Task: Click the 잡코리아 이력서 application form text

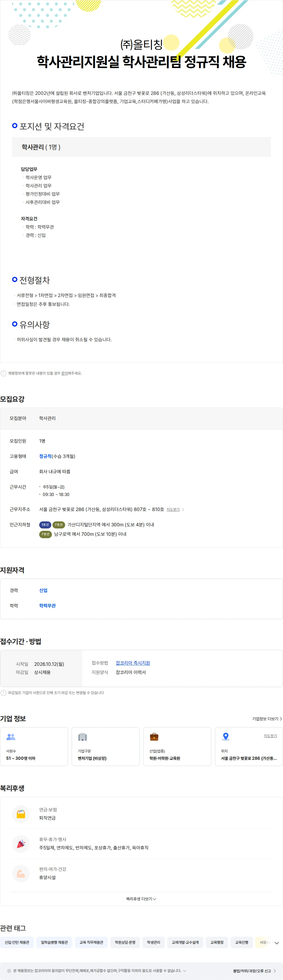Action: [131, 672]
